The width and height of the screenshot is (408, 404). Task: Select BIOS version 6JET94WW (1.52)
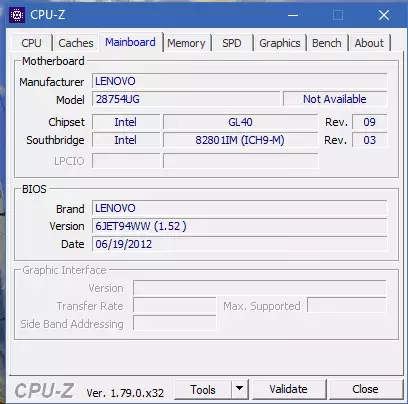tap(239, 226)
